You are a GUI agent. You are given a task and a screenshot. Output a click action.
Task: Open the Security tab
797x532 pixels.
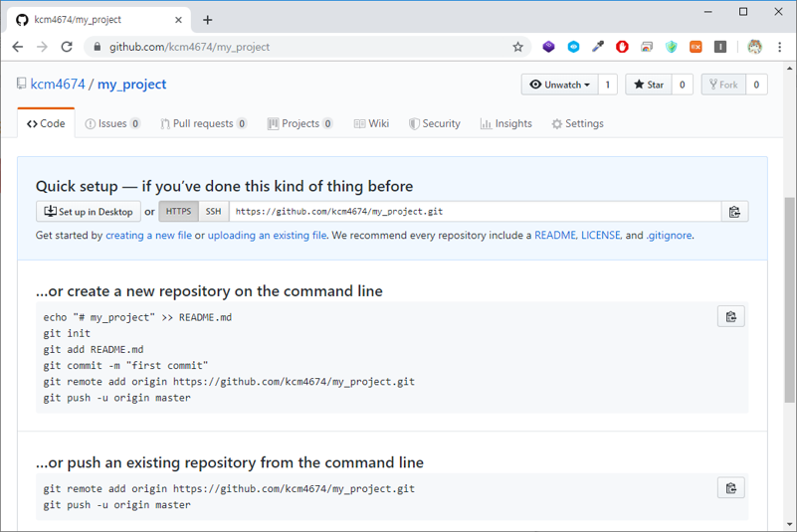tap(435, 123)
